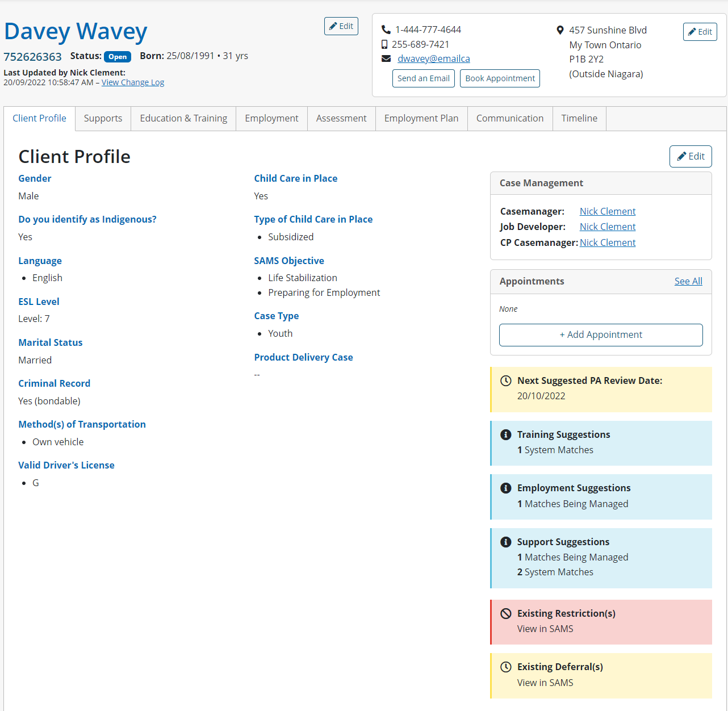
Task: Click the prohibited icon on Existing Restriction(s)
Action: 505,613
